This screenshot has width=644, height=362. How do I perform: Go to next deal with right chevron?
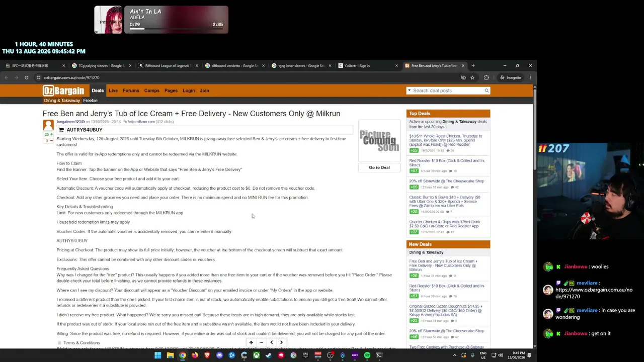tap(281, 342)
